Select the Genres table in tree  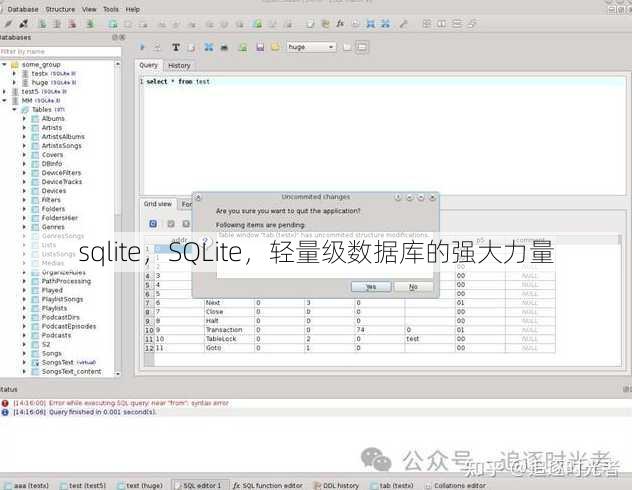point(53,227)
